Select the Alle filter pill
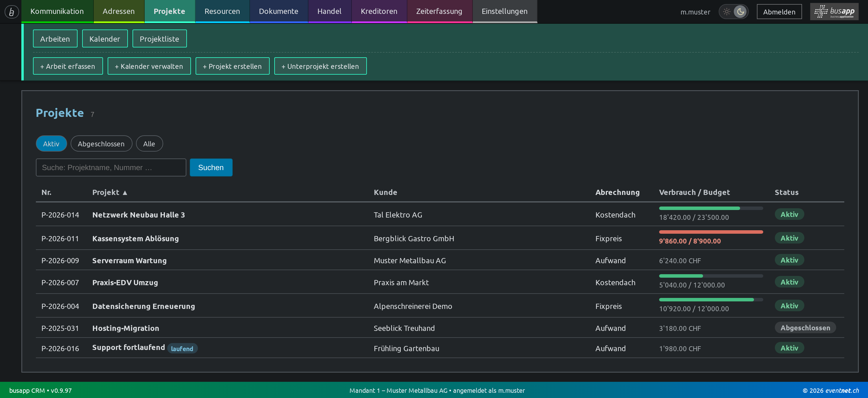868x398 pixels. click(x=149, y=144)
